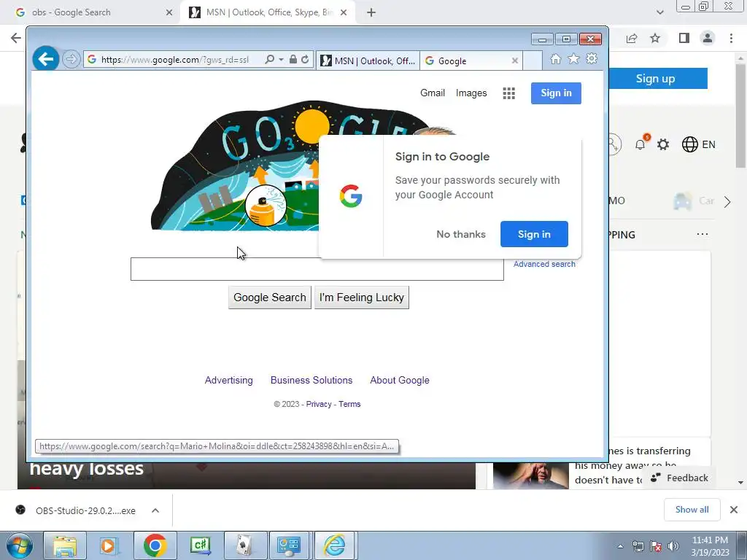The image size is (747, 560).
Task: Click the Google Search button
Action: tap(270, 297)
